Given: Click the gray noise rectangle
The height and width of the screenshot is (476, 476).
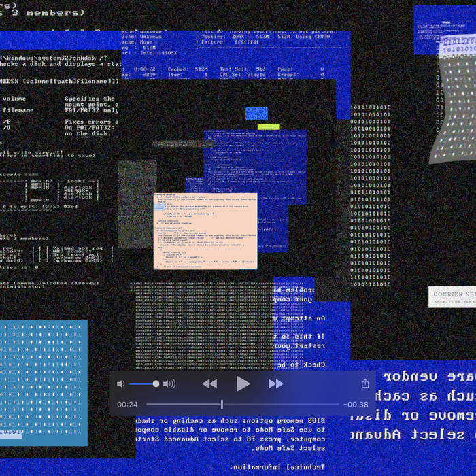Looking at the screenshot, I should coord(136,204).
